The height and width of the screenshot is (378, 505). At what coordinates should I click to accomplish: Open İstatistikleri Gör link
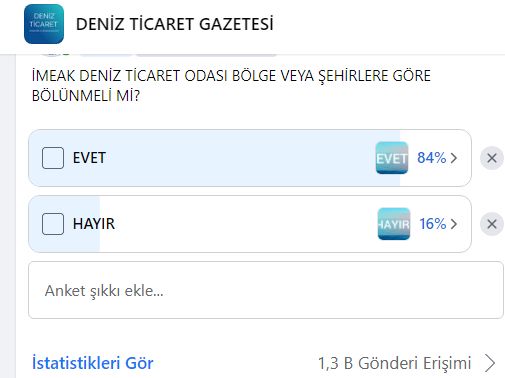coord(92,363)
